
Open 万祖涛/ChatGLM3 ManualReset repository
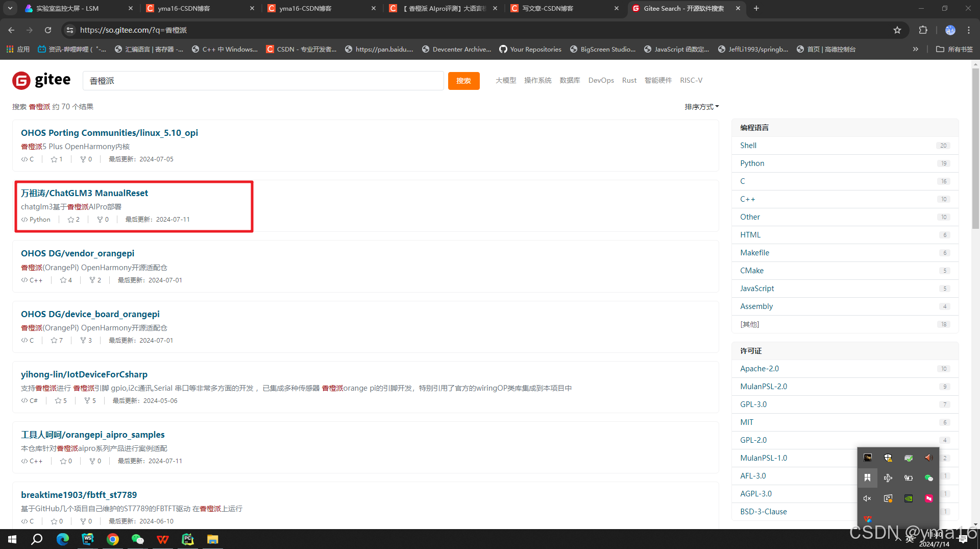point(84,193)
